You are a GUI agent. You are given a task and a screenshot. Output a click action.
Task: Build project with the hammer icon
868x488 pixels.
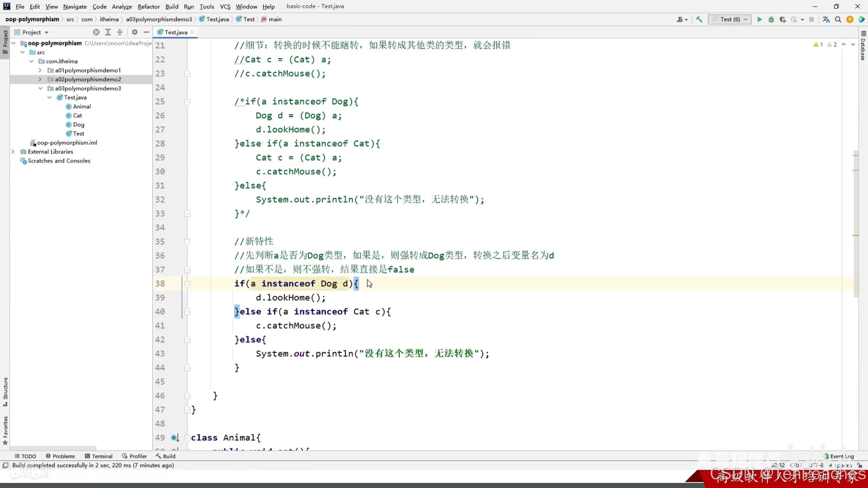[x=699, y=19]
